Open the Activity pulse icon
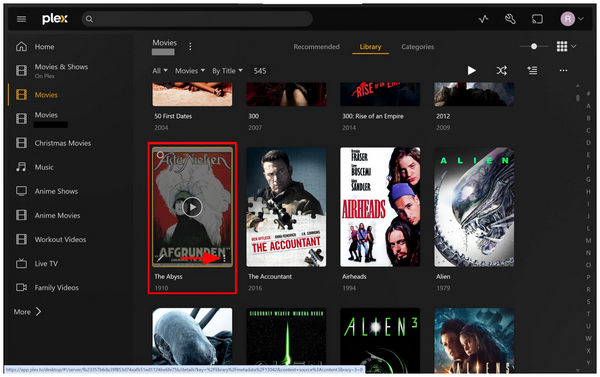600x377 pixels. click(x=483, y=19)
